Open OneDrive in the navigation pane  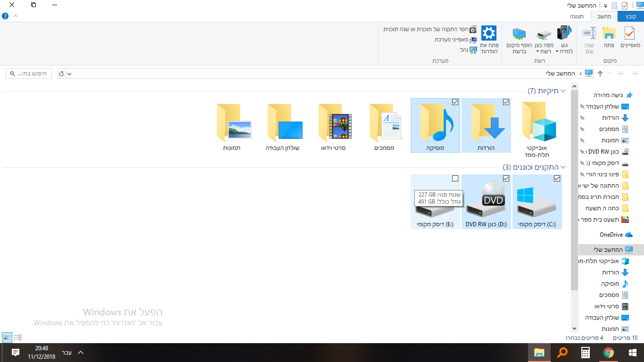click(611, 235)
